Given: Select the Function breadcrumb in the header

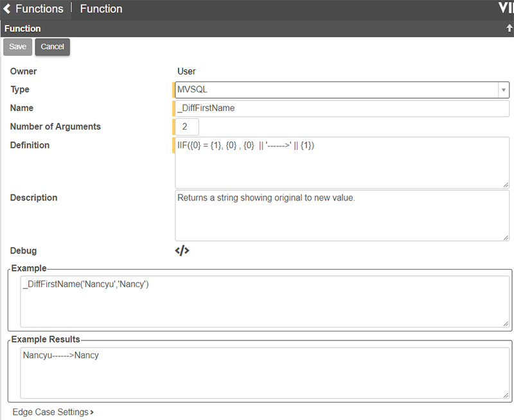Looking at the screenshot, I should [101, 9].
